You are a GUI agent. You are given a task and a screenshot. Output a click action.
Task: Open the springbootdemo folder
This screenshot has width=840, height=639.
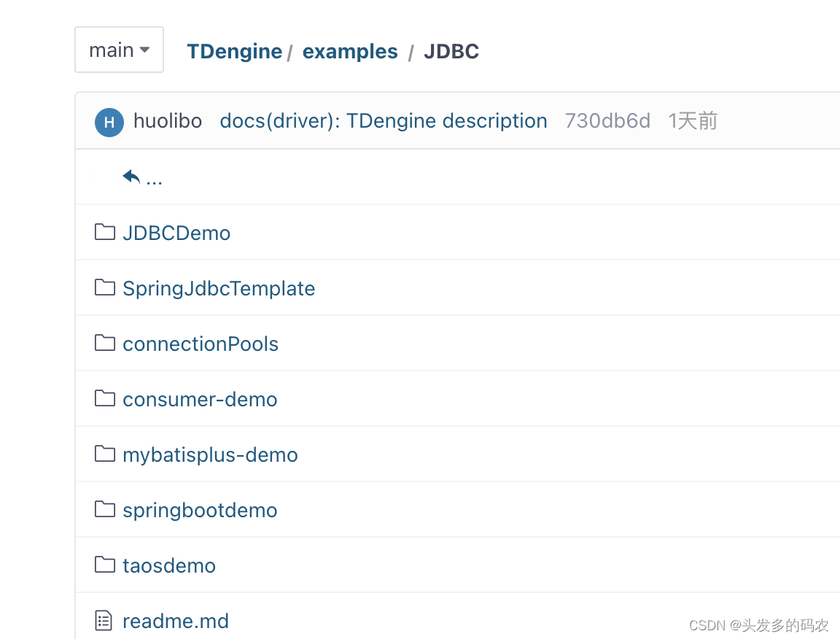coord(200,509)
